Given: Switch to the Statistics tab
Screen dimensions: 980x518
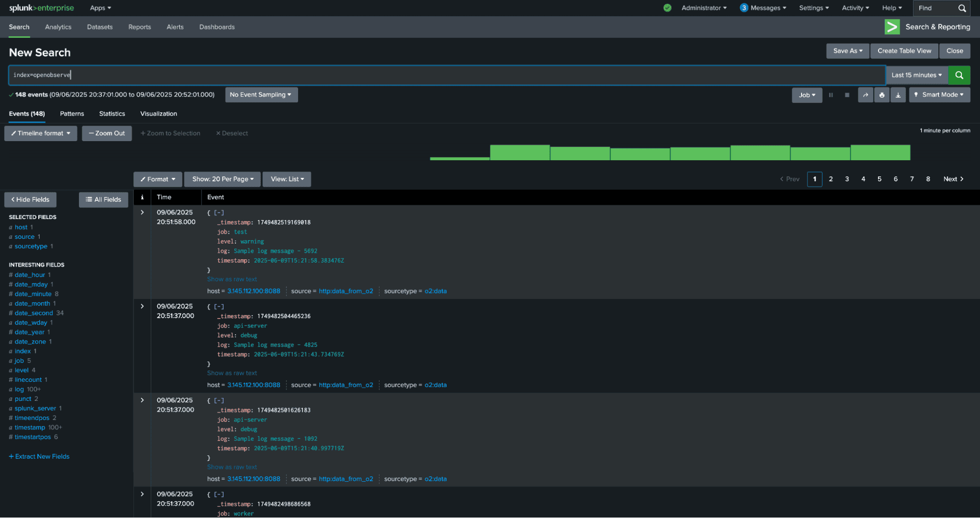Looking at the screenshot, I should [x=112, y=114].
